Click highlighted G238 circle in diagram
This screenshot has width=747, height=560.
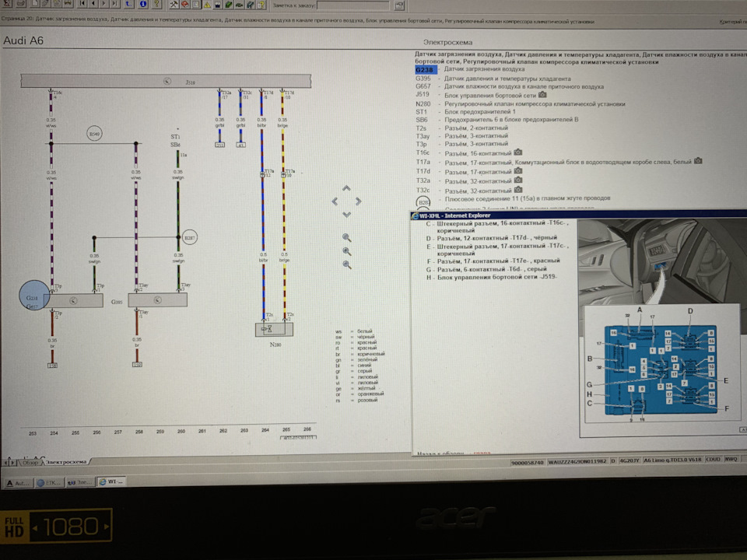pos(34,296)
